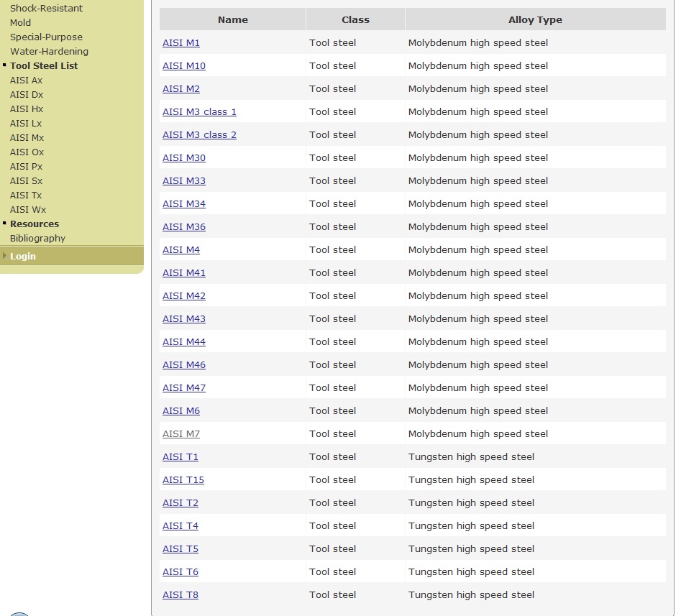Go to Water-Hardening sidebar item

click(49, 52)
